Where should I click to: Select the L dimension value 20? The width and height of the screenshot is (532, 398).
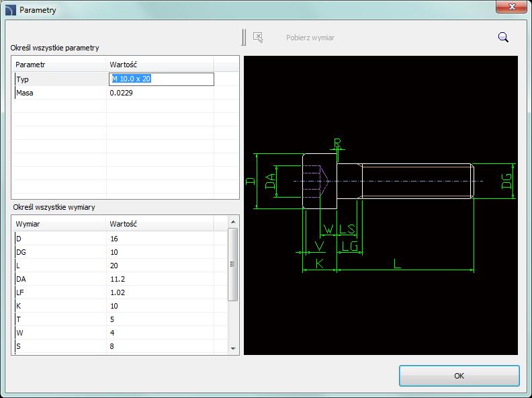coord(114,266)
